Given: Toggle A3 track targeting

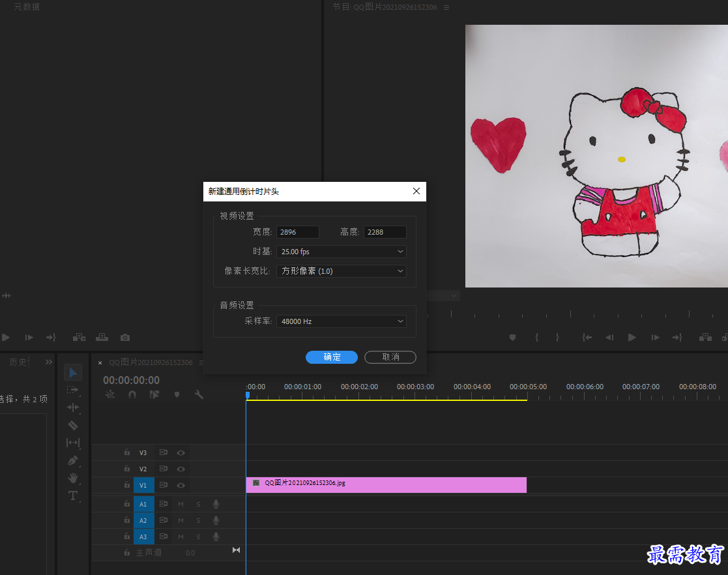Looking at the screenshot, I should (143, 537).
